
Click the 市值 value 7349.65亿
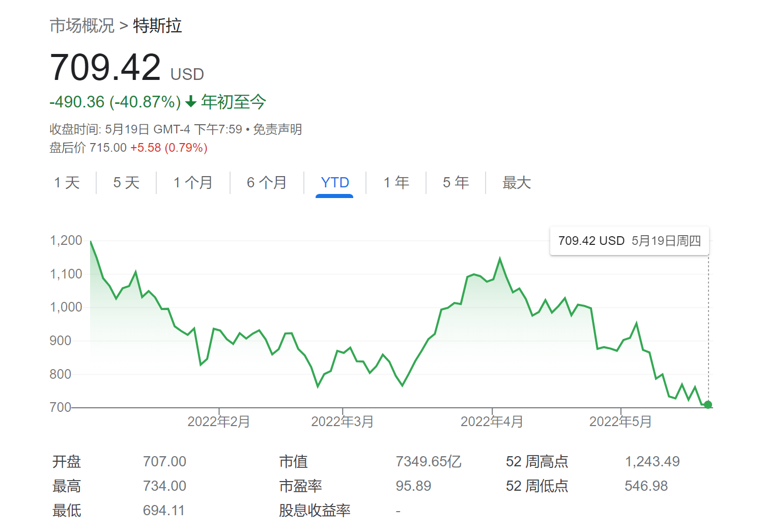[x=428, y=462]
